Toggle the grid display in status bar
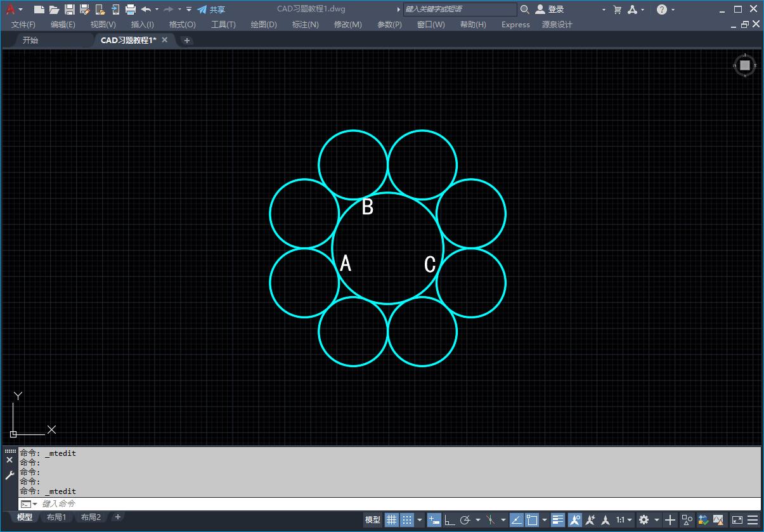Viewport: 764px width, 532px height. [392, 520]
